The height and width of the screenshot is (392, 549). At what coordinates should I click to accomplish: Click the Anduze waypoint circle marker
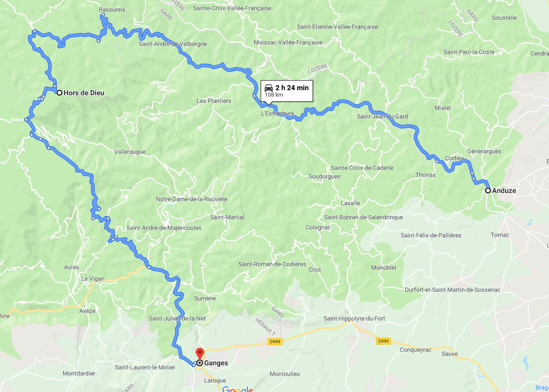click(487, 191)
